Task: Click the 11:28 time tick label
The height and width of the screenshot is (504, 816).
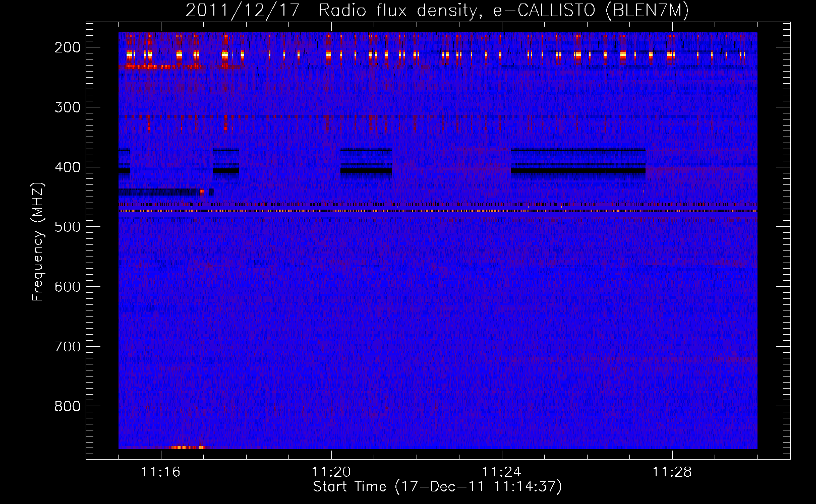Action: [x=672, y=472]
